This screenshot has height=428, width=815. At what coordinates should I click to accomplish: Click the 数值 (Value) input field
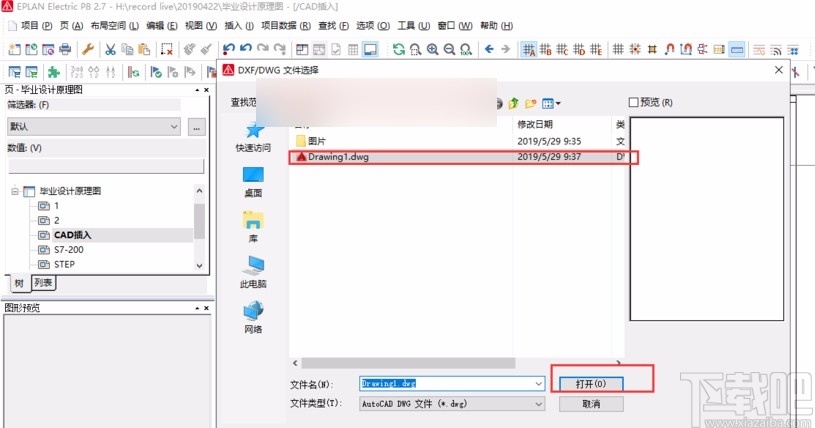click(x=106, y=166)
